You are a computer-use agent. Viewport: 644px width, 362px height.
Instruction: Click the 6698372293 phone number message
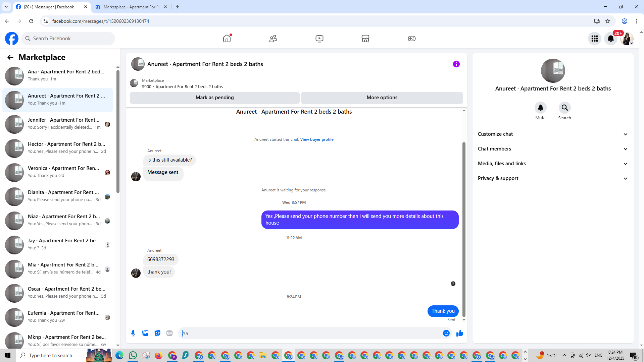coord(161,259)
